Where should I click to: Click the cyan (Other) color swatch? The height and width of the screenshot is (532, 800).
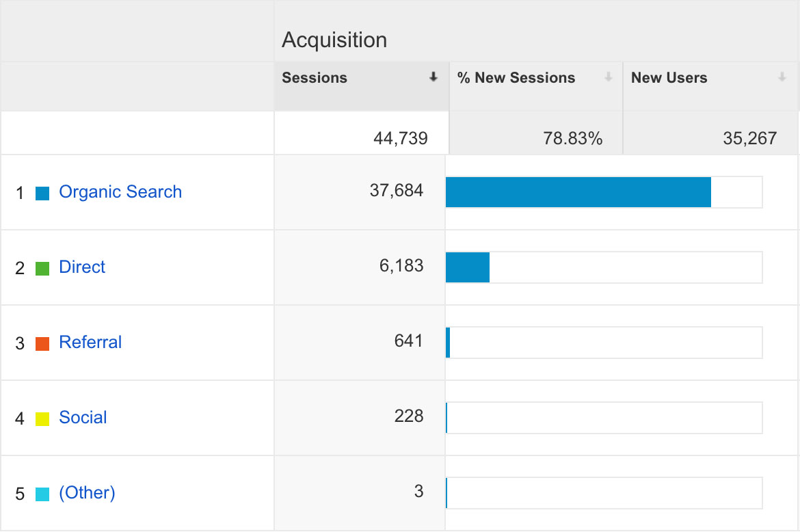[x=42, y=494]
